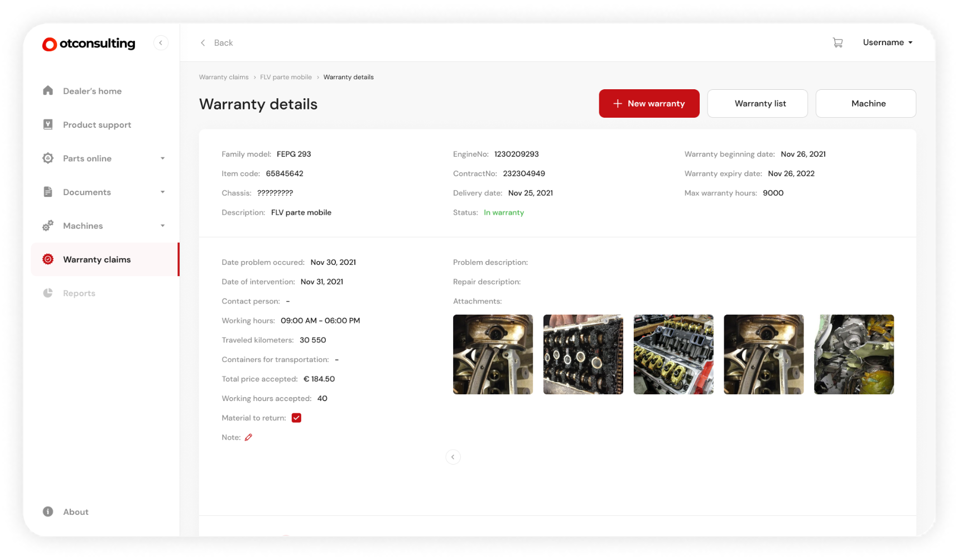958x560 pixels.
Task: Click date of intervention Nov 31, 2021
Action: pyautogui.click(x=322, y=282)
